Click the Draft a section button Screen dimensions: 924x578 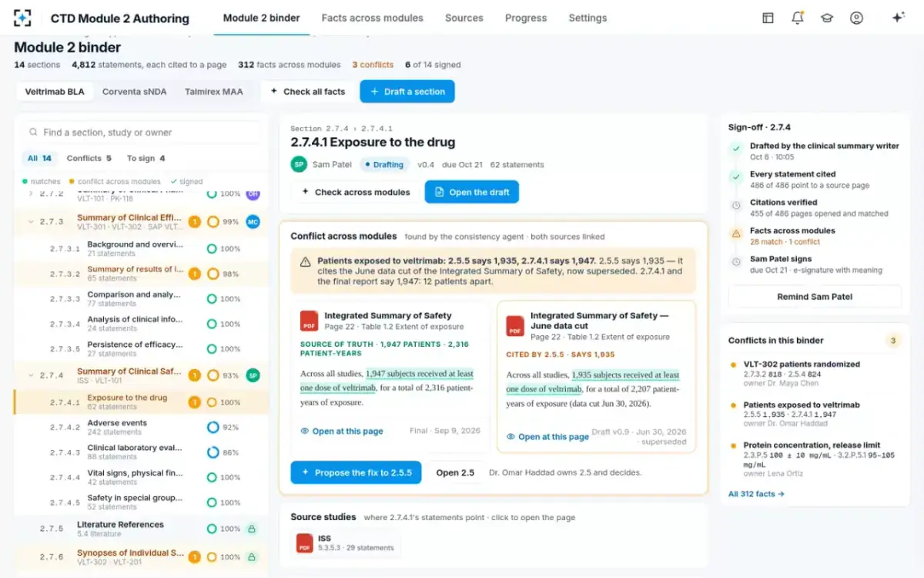pos(407,92)
